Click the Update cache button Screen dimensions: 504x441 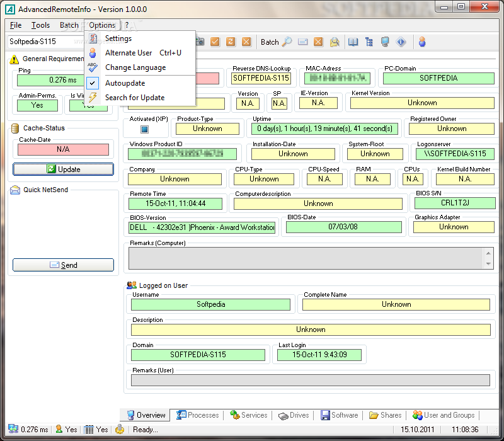click(64, 169)
